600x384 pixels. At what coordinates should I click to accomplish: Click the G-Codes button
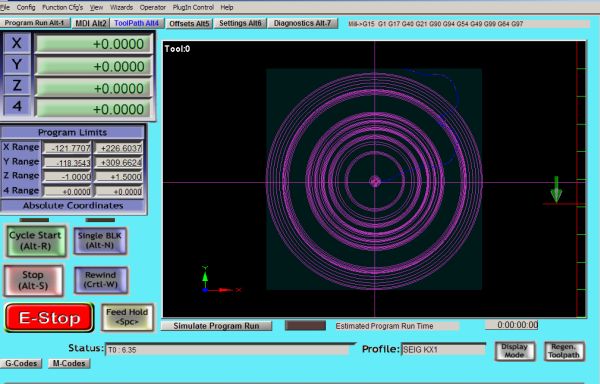(x=21, y=363)
